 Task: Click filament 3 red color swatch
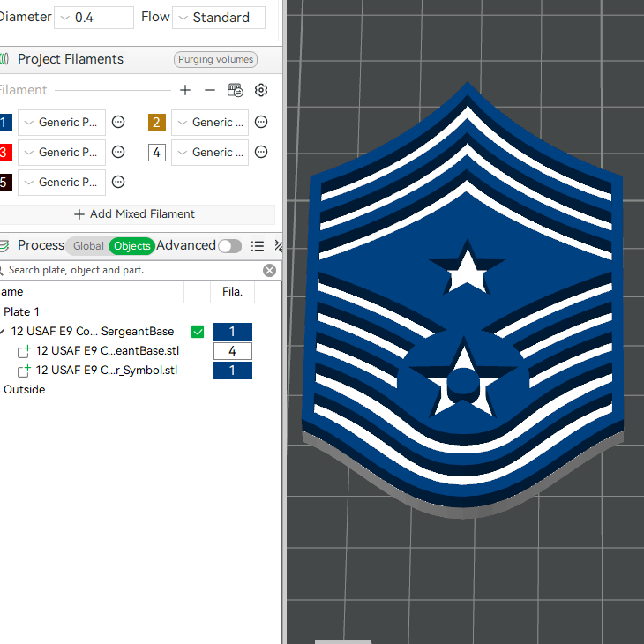click(x=5, y=153)
